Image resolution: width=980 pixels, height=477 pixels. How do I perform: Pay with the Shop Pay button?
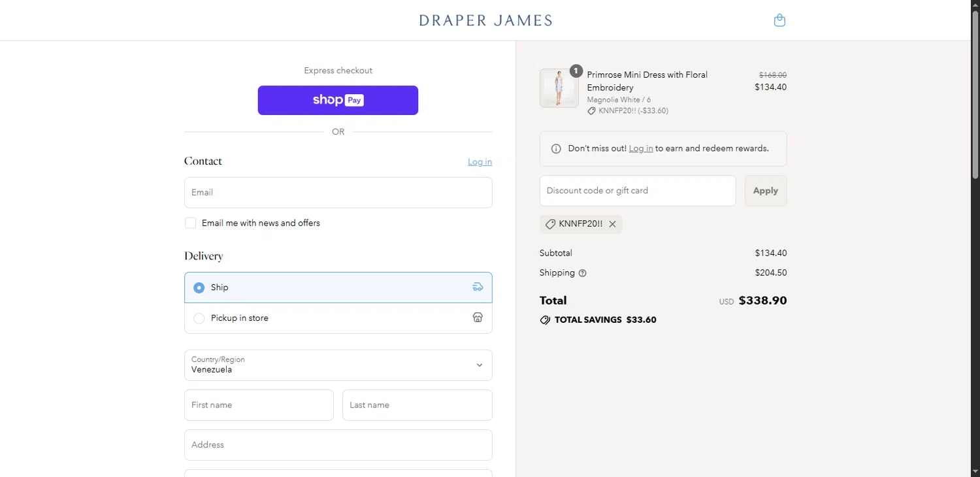338,100
